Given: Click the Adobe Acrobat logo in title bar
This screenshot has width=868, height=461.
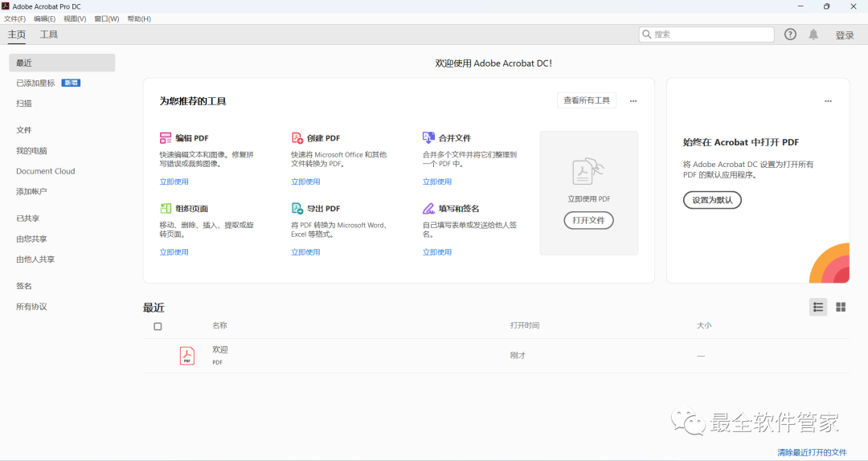Looking at the screenshot, I should coord(6,6).
